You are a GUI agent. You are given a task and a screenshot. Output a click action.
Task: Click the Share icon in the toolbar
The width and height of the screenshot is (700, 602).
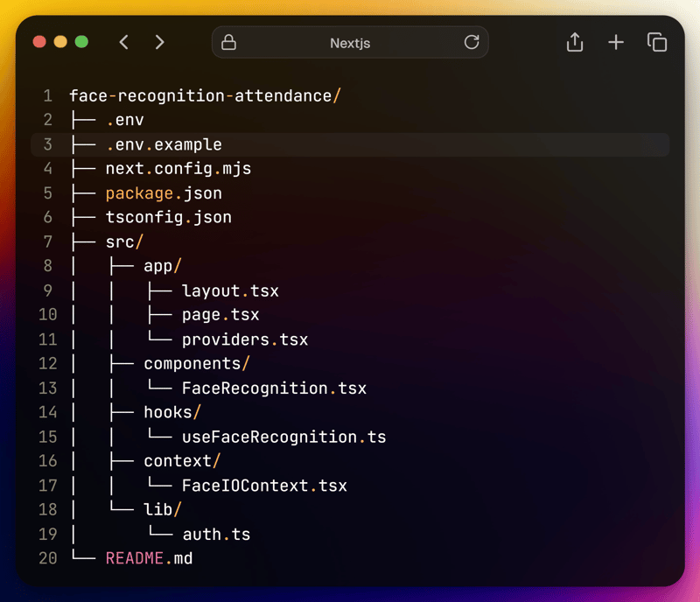click(x=575, y=42)
